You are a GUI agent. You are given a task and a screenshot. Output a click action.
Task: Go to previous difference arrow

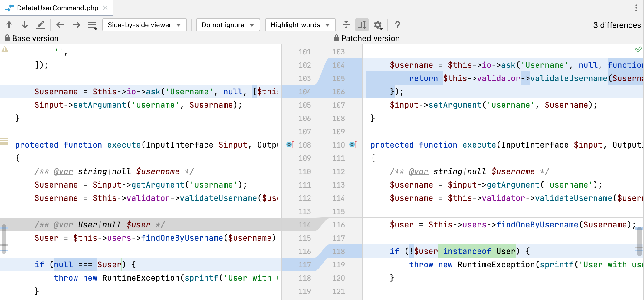pyautogui.click(x=9, y=25)
